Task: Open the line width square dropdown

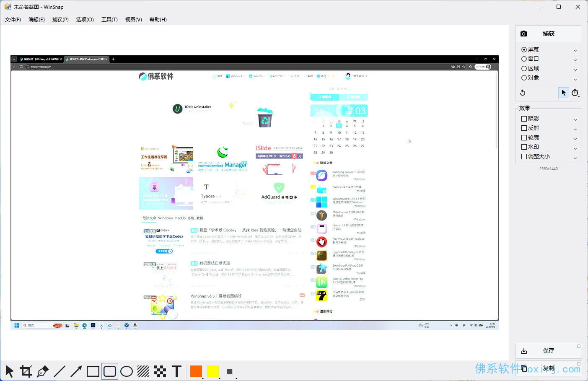Action: click(x=230, y=371)
